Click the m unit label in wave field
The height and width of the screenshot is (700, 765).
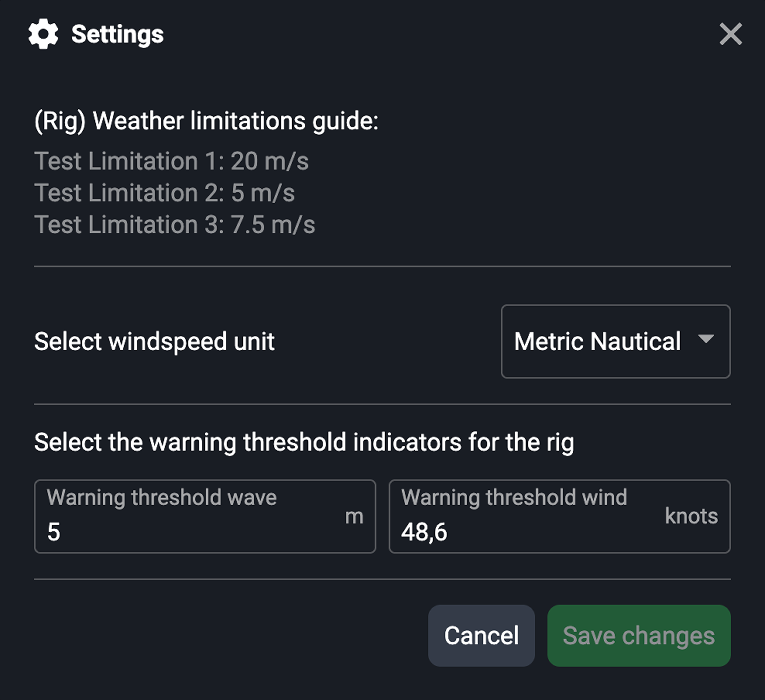pos(355,516)
